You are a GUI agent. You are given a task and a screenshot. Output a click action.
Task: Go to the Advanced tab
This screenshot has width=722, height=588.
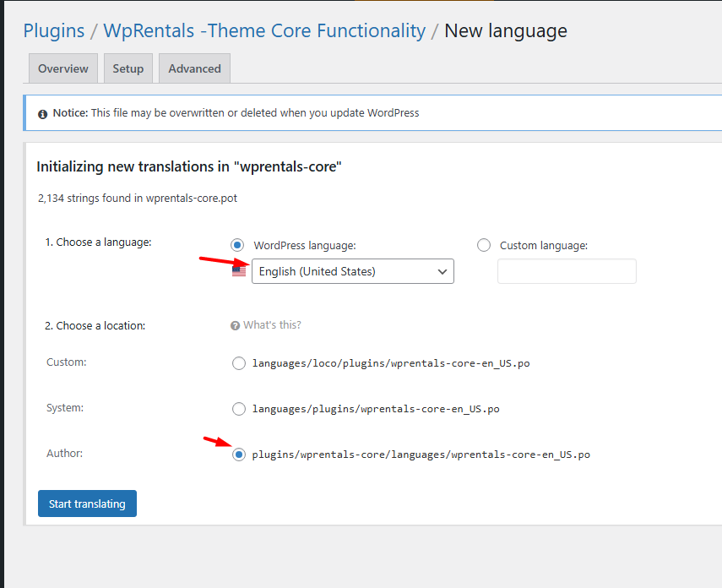coord(194,68)
